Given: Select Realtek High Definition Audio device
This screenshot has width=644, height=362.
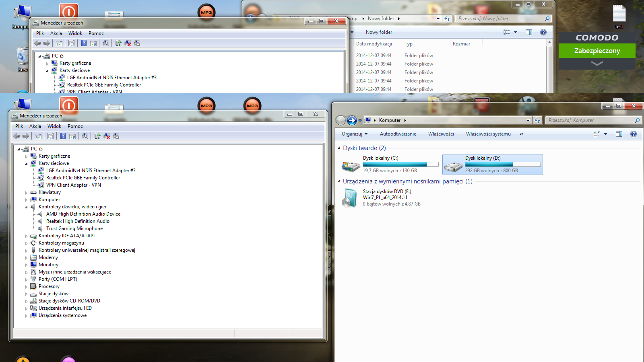Looking at the screenshot, I should tap(78, 221).
